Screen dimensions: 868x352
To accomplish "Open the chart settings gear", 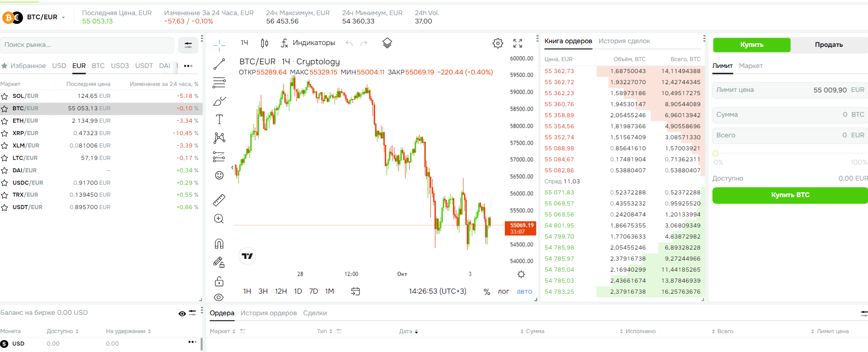I will pyautogui.click(x=497, y=43).
